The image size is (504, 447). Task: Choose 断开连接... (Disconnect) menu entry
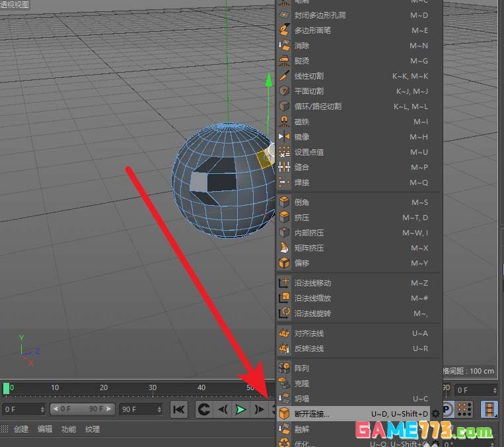point(353,413)
